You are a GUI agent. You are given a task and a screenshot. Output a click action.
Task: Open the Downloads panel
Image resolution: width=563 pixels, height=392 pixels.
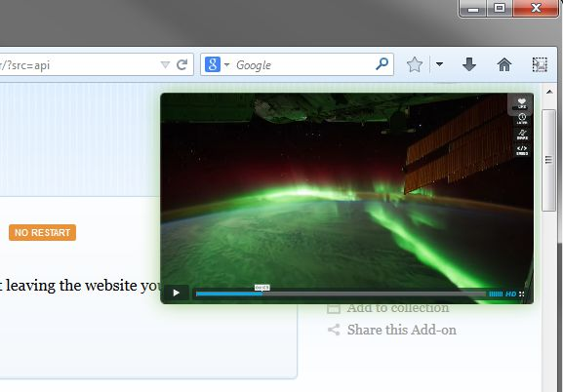469,64
